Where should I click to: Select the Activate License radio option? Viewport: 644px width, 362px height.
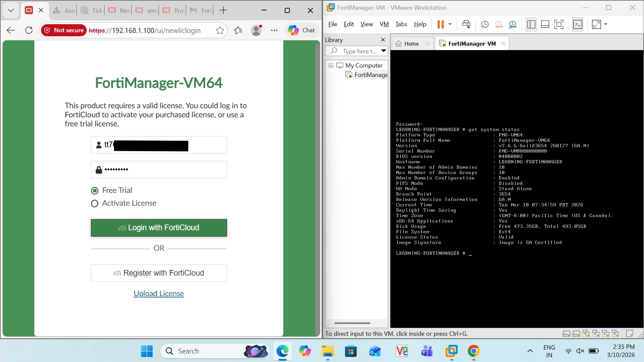95,203
